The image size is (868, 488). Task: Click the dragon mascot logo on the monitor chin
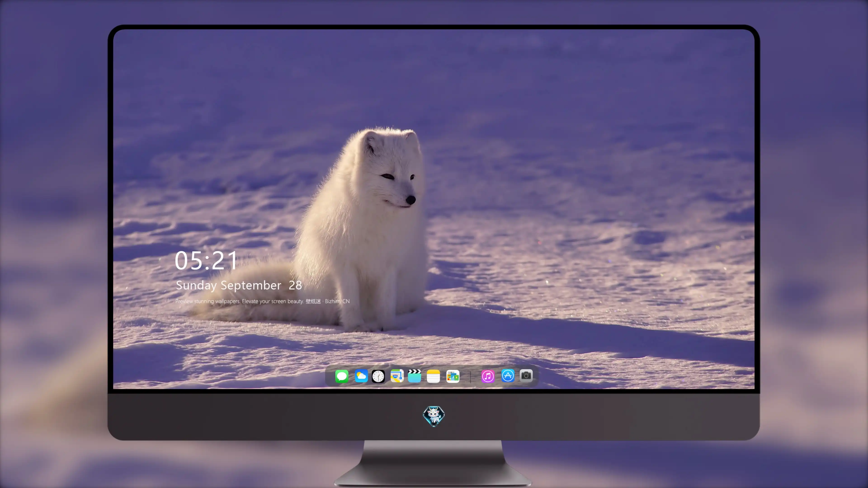[x=434, y=416]
